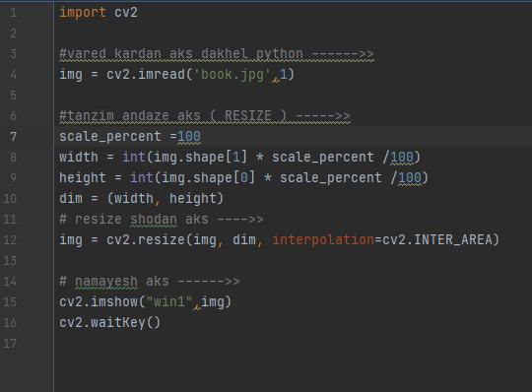Screen dimensions: 532x392
Task: Select the interpolation parameter name
Action: tap(323, 240)
